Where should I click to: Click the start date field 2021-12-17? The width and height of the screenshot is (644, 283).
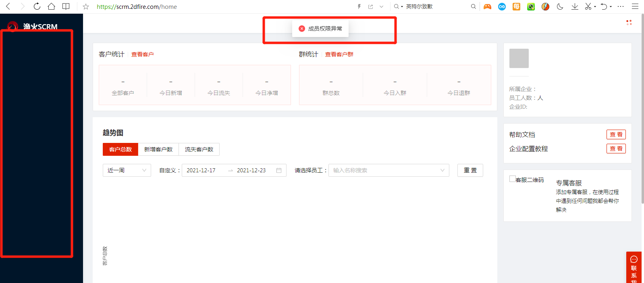coord(201,170)
